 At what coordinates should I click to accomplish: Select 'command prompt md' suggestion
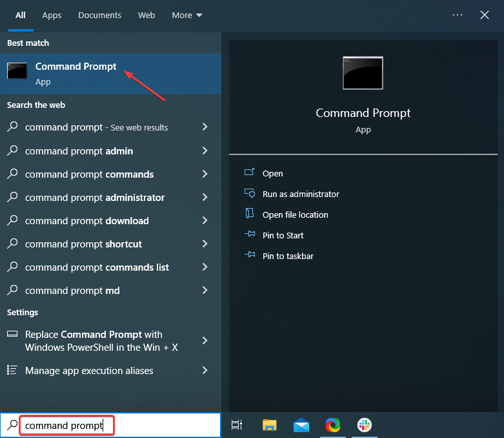(x=110, y=290)
